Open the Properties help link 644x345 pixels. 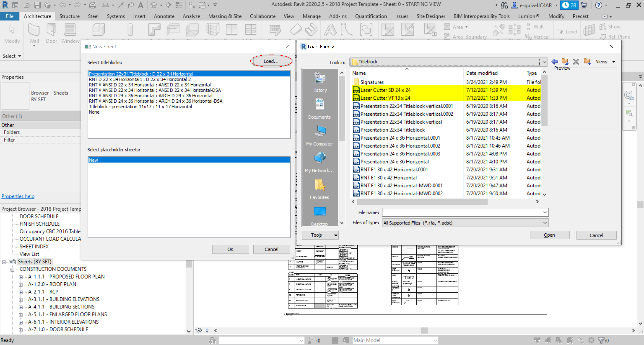[18, 196]
